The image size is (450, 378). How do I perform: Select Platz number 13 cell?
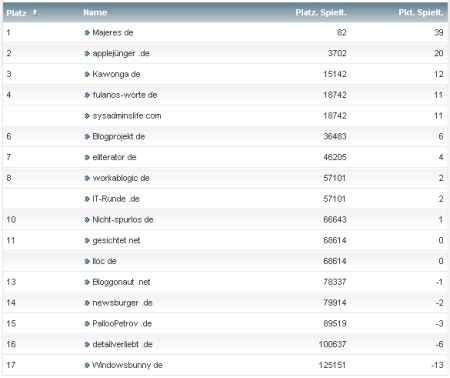(x=11, y=282)
